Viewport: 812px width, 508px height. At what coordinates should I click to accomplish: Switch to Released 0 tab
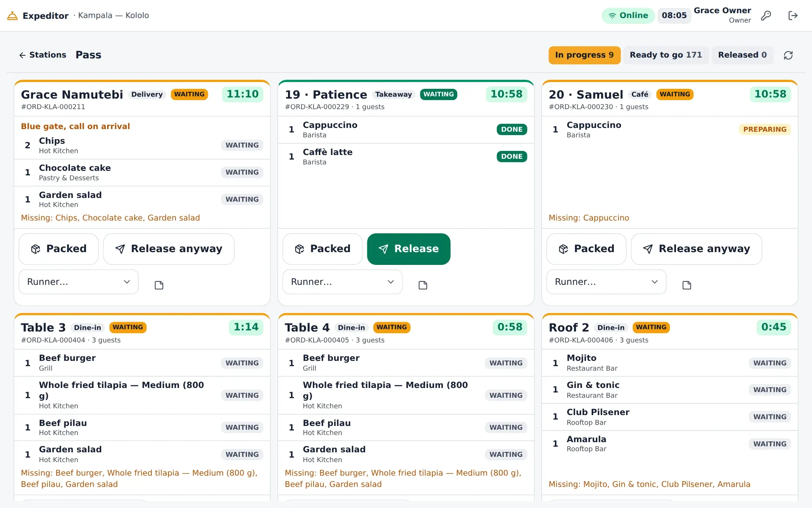pyautogui.click(x=742, y=55)
